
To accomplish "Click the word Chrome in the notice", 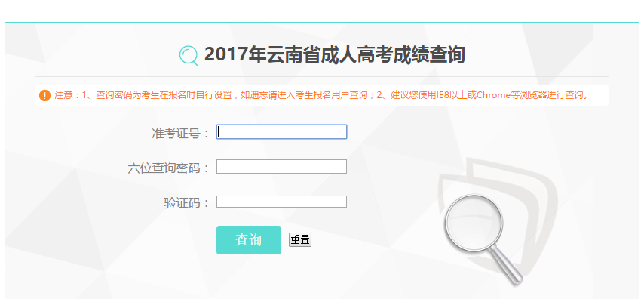I will coord(492,95).
